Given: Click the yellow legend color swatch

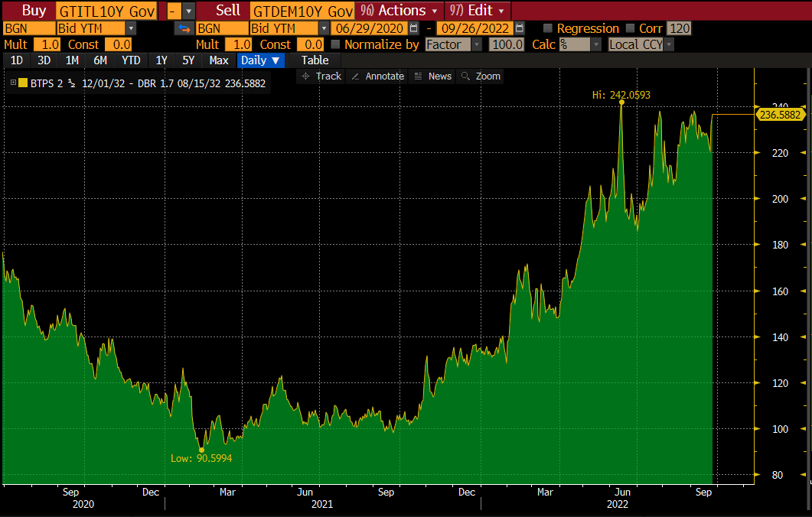Looking at the screenshot, I should pos(23,83).
